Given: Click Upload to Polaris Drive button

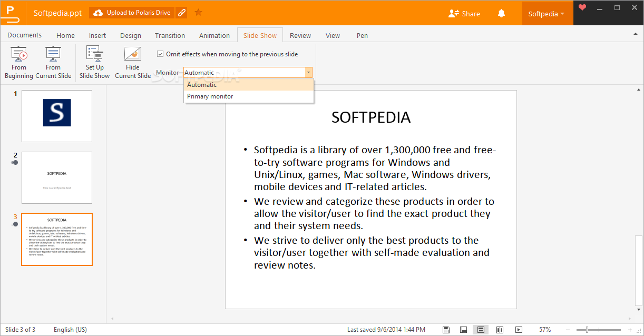Looking at the screenshot, I should coord(132,13).
